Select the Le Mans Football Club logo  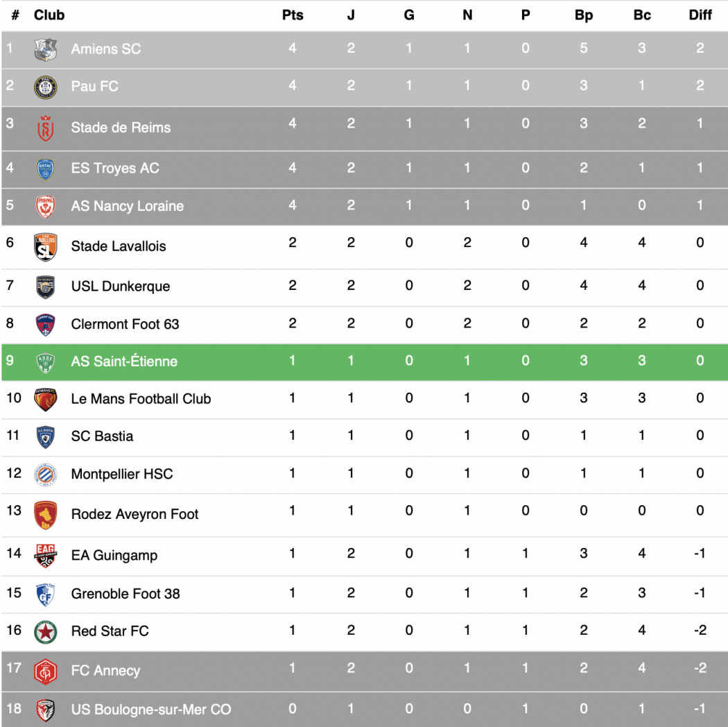pos(46,400)
